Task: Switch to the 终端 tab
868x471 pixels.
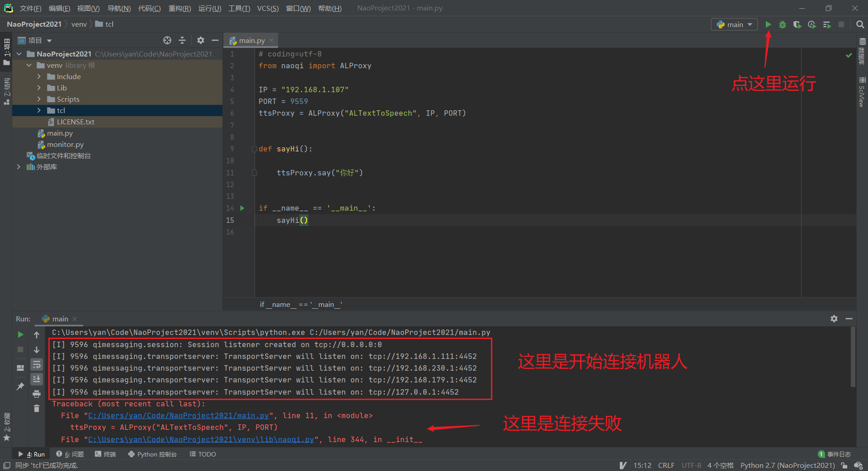Action: (x=105, y=454)
